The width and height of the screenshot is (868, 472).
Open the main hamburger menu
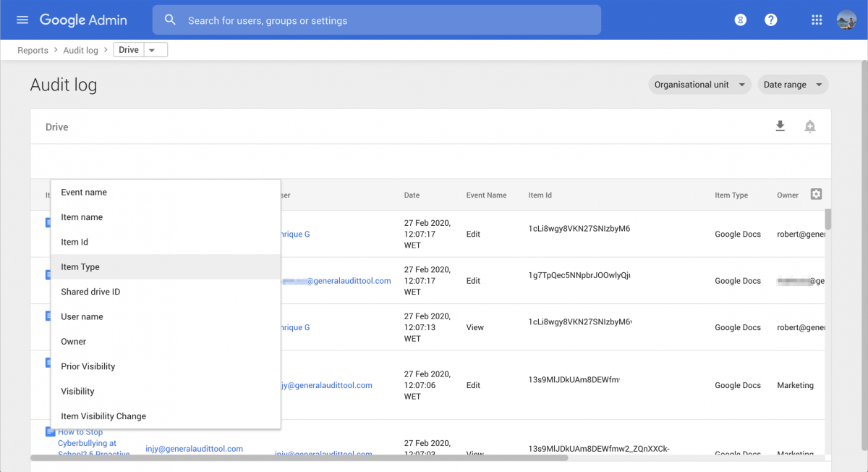22,20
